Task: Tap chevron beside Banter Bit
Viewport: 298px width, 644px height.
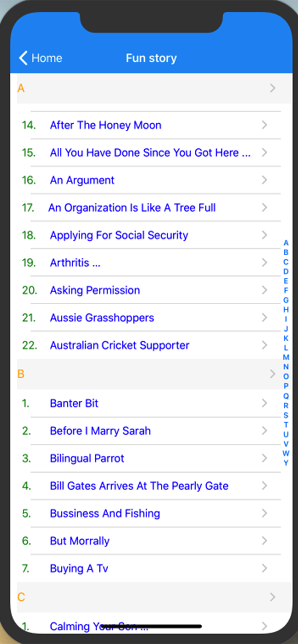Action: 264,403
